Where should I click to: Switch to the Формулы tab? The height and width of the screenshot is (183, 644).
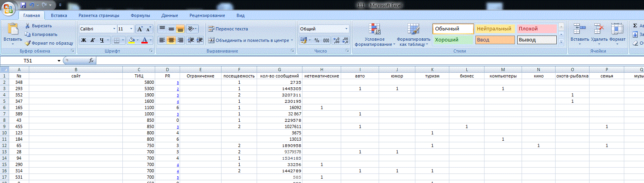[140, 15]
